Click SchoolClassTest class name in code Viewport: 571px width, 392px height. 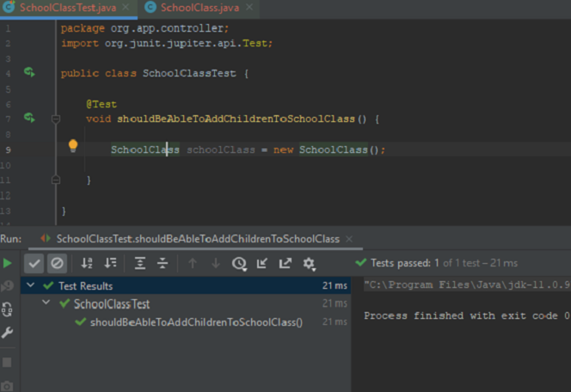point(189,73)
